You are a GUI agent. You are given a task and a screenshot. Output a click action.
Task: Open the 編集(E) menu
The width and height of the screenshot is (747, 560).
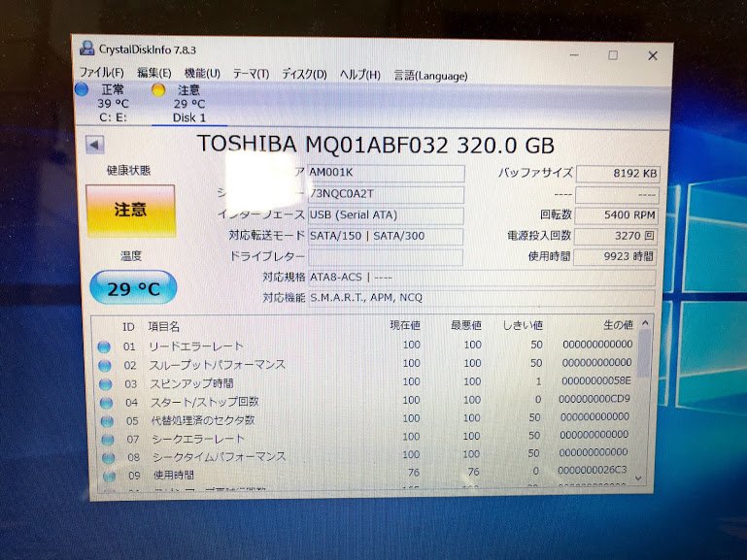tap(153, 73)
